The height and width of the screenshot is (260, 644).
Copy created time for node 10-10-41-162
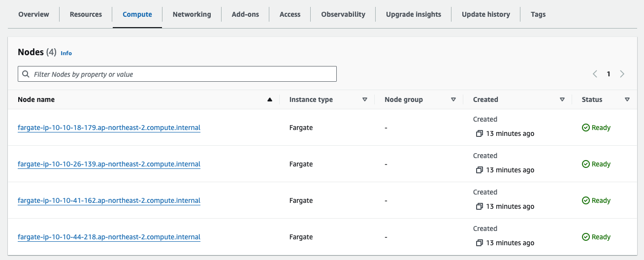tap(480, 207)
